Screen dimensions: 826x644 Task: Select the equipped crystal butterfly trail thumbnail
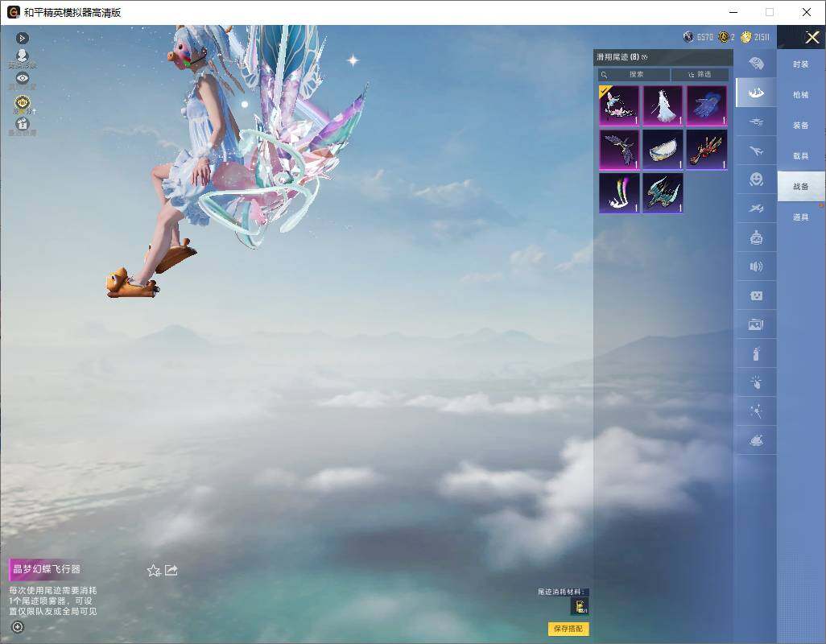(x=619, y=105)
